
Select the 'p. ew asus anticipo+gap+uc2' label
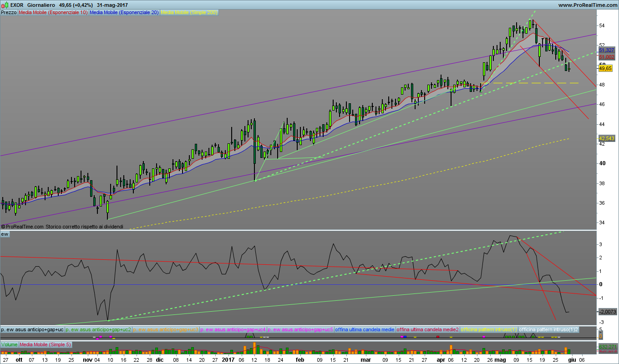(x=98, y=329)
